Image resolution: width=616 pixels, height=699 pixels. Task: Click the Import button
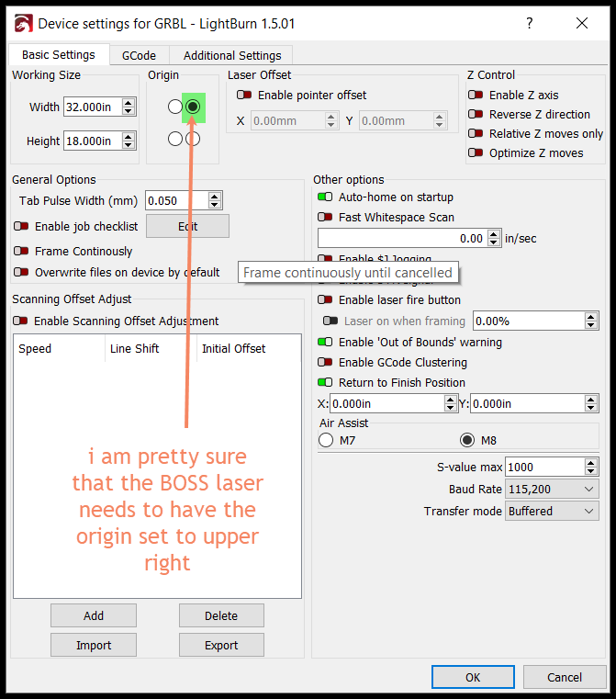94,645
